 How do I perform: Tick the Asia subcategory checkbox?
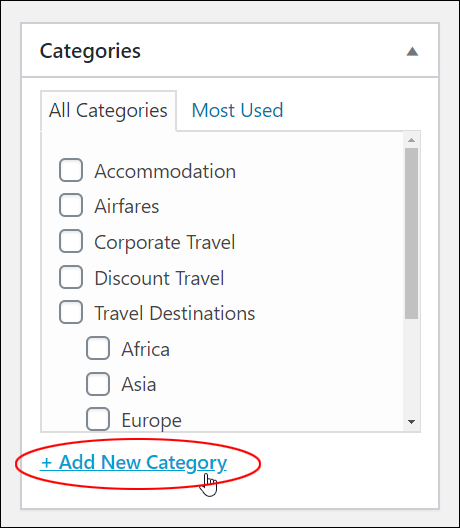point(98,384)
